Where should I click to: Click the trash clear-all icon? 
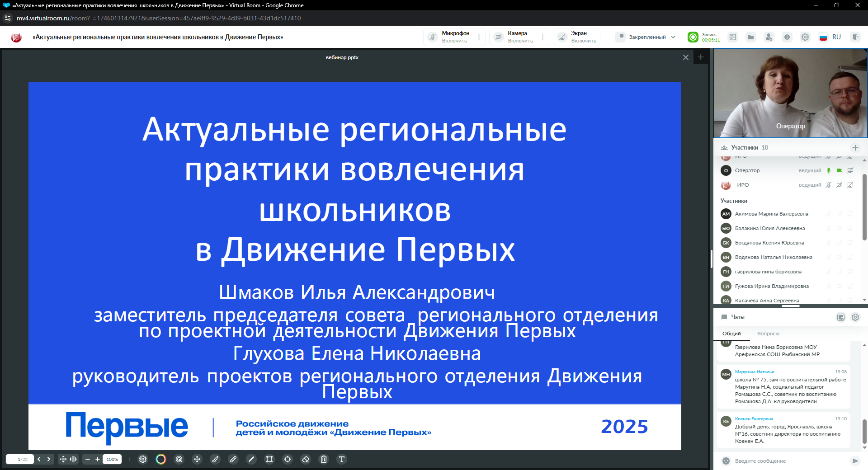324,459
